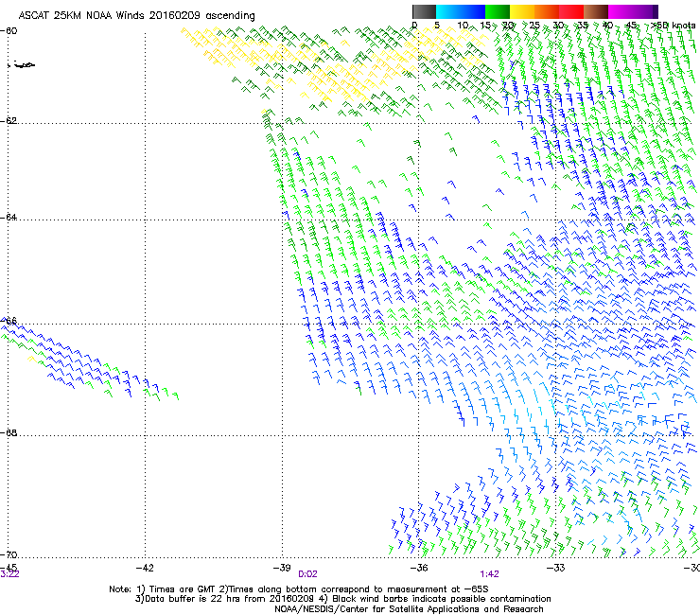Click the '-36' longitude label
This screenshot has height=615, width=700.
click(x=419, y=568)
